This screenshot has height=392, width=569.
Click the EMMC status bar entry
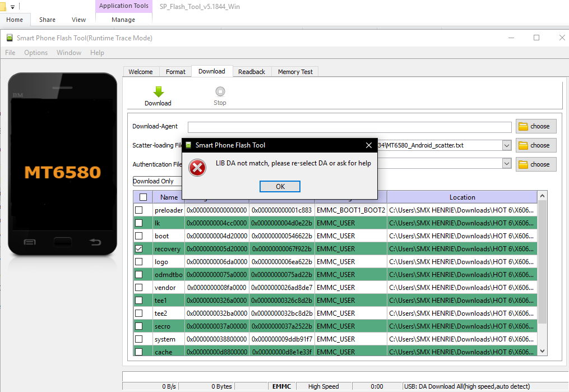281,386
